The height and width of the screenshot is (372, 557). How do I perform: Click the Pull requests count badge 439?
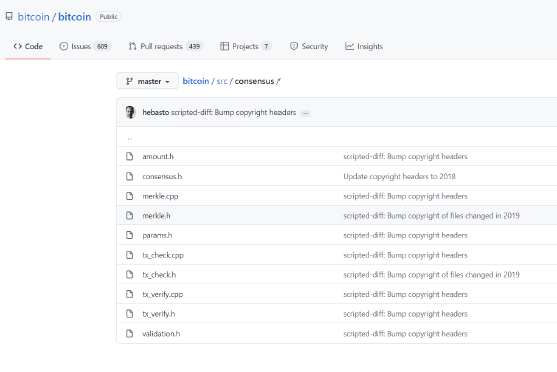click(194, 46)
